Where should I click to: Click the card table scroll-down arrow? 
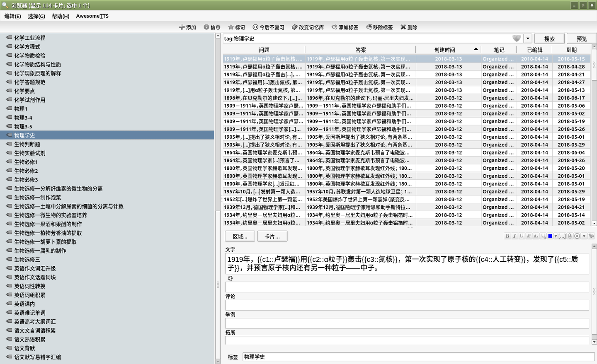click(x=594, y=223)
